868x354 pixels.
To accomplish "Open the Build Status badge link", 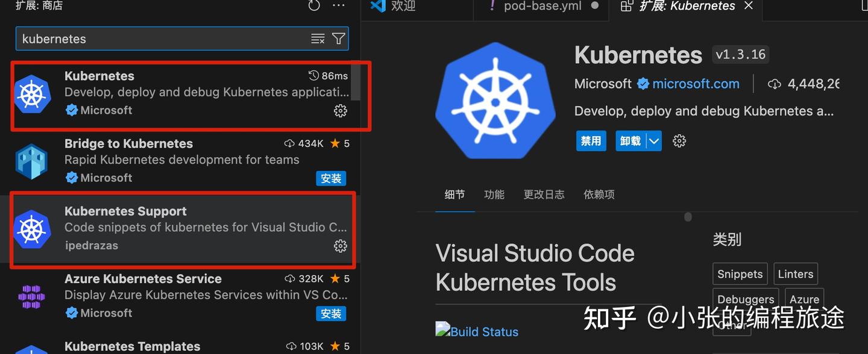I will point(477,331).
